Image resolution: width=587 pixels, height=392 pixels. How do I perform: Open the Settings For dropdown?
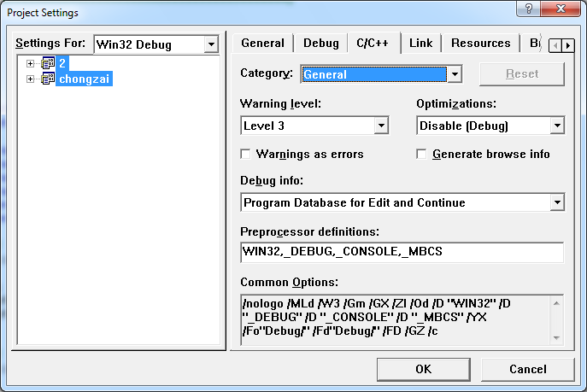(x=211, y=44)
